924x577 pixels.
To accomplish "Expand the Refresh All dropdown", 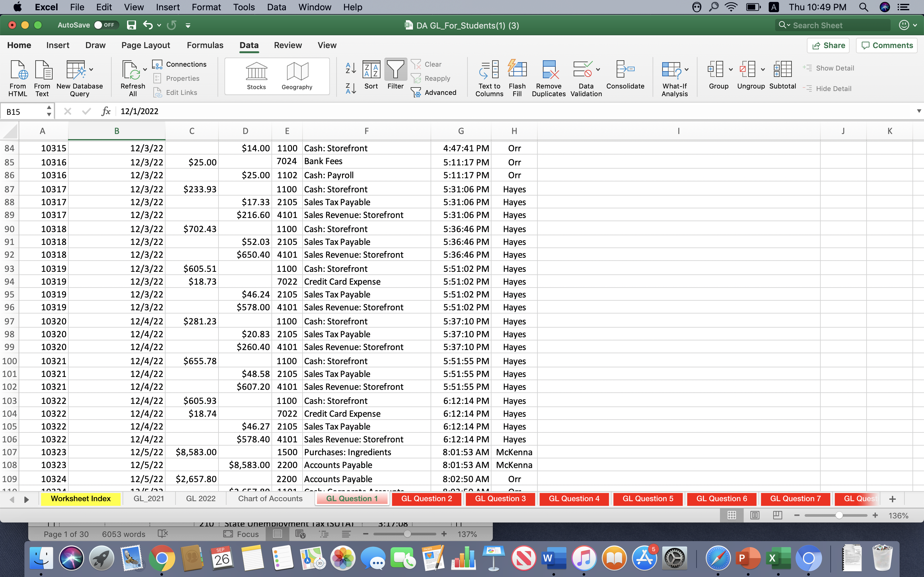I will click(145, 70).
